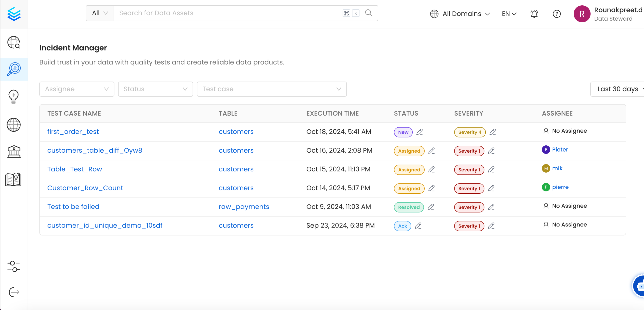Open the raw_payments table link
This screenshot has height=310, width=644.
pyautogui.click(x=244, y=207)
